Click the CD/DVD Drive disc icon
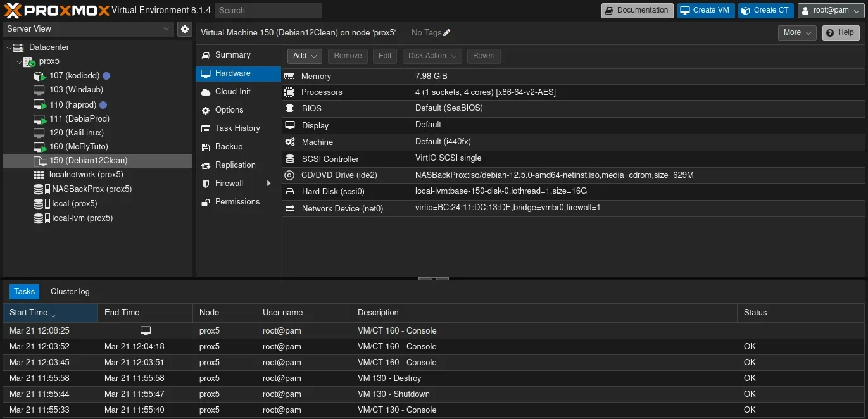868x419 pixels. coord(290,175)
